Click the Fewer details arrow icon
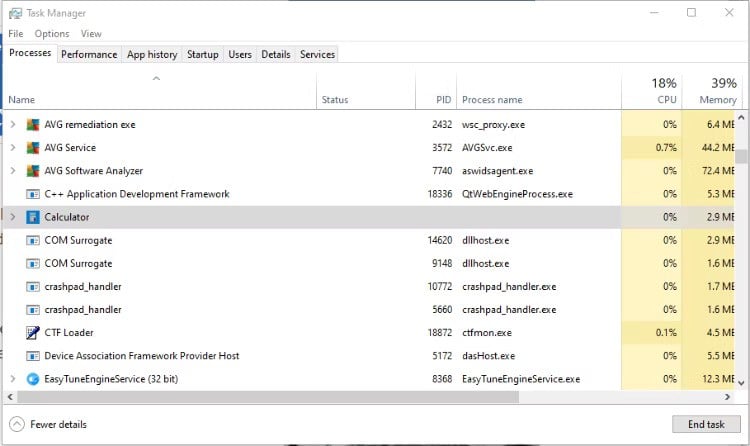Screen dimensions: 750x446 pos(17,424)
